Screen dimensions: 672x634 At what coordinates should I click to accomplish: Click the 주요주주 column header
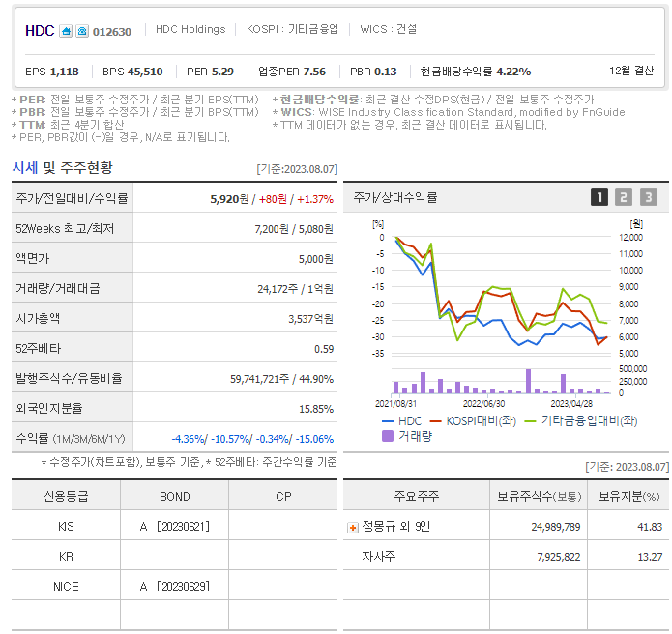416,496
